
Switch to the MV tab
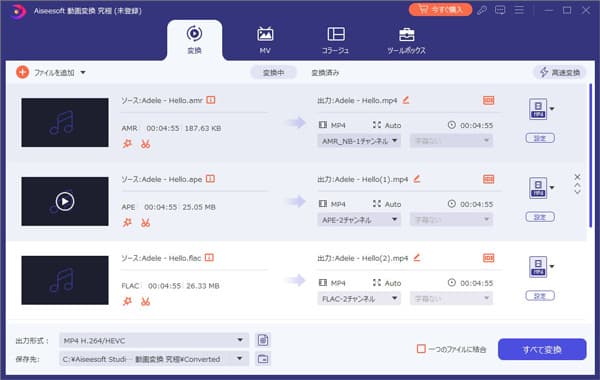265,40
